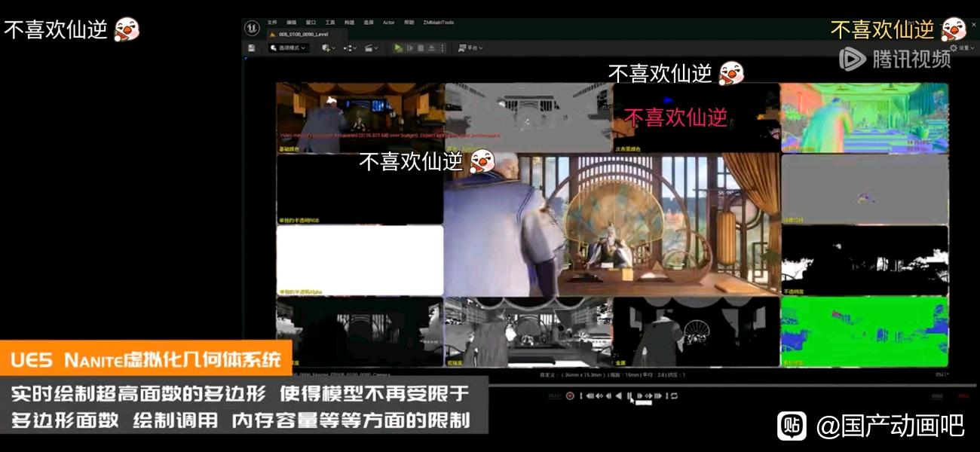The width and height of the screenshot is (980, 452).
Task: Step to previous keyframe
Action: coord(599,395)
